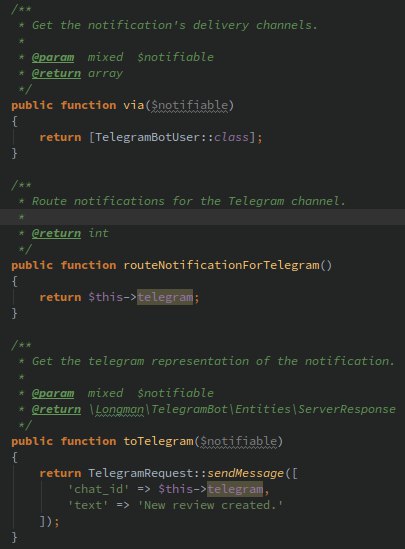Click the toTelegram function name
Viewport: 405px width, 549px height.
(158, 441)
